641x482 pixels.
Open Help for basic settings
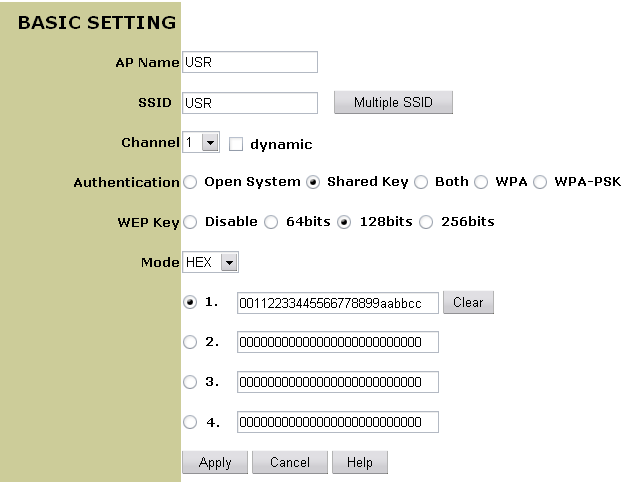359,462
